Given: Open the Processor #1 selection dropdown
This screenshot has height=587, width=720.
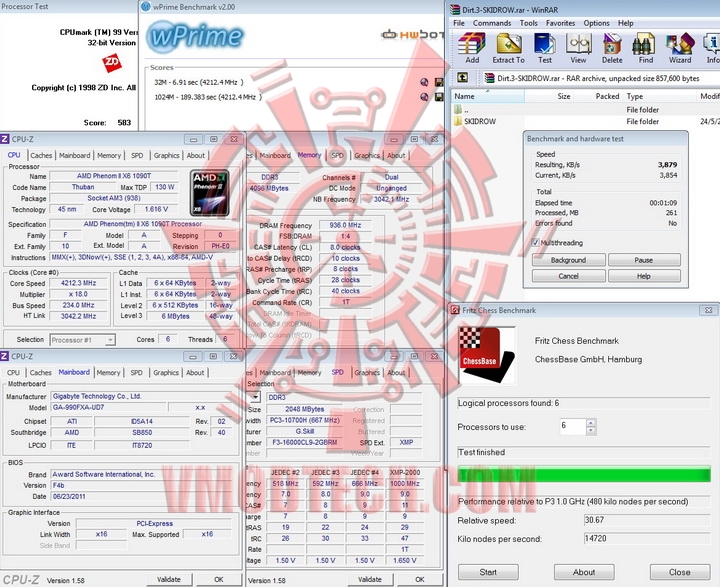Looking at the screenshot, I should pyautogui.click(x=110, y=340).
